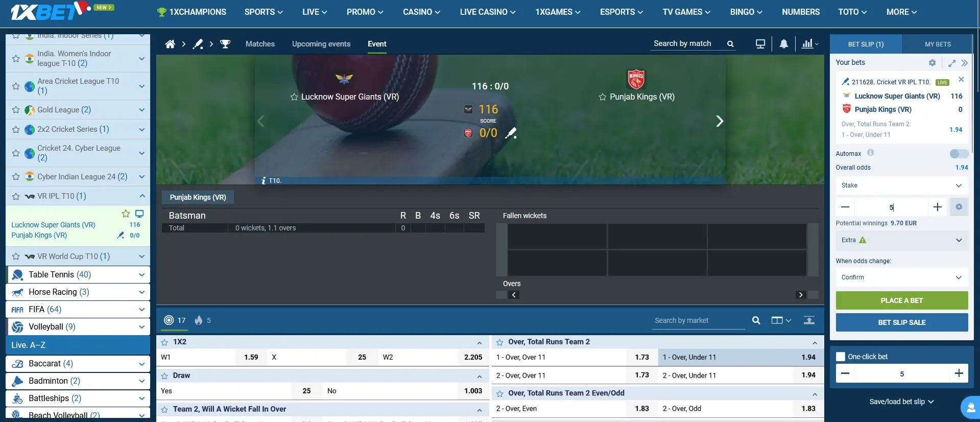Change market column layout icon
This screenshot has width=980, height=422.
click(x=781, y=320)
